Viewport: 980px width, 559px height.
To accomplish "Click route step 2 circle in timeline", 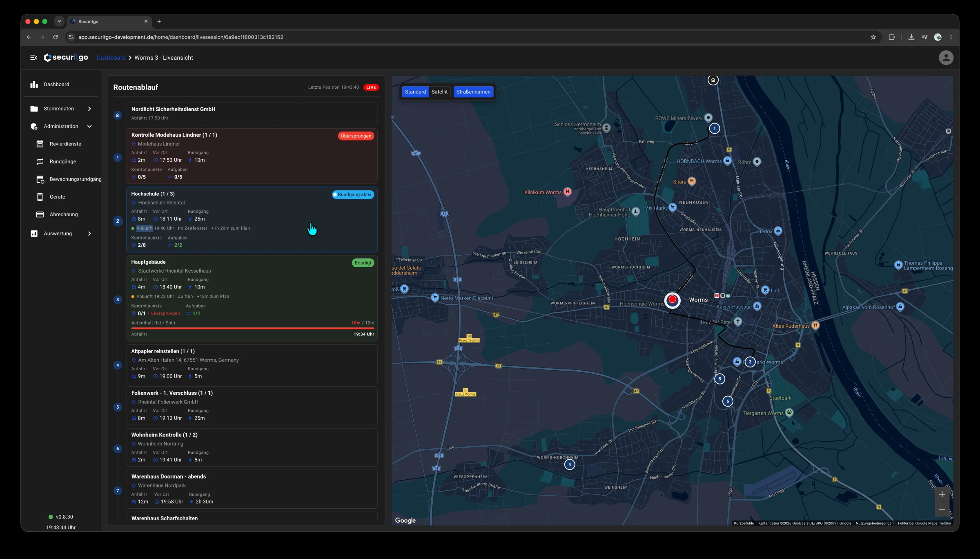I will 118,221.
